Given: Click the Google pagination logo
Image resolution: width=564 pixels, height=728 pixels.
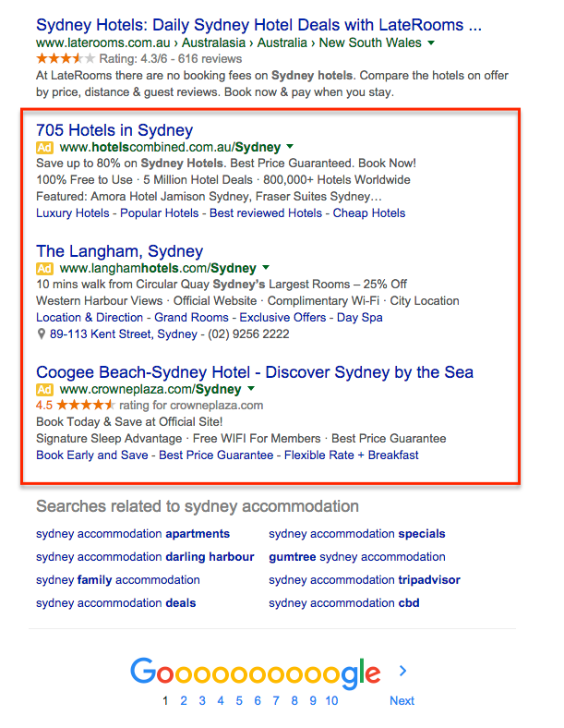Looking at the screenshot, I should pyautogui.click(x=255, y=673).
